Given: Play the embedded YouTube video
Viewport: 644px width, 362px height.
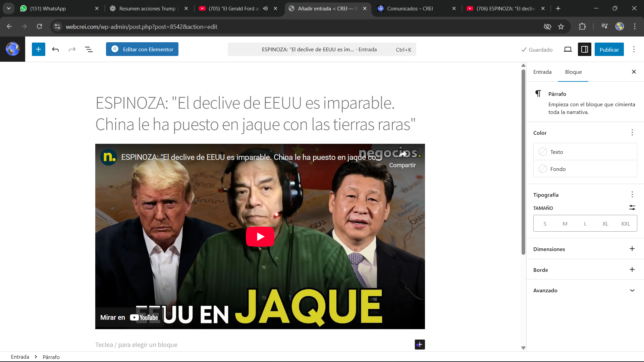Looking at the screenshot, I should pos(260,237).
